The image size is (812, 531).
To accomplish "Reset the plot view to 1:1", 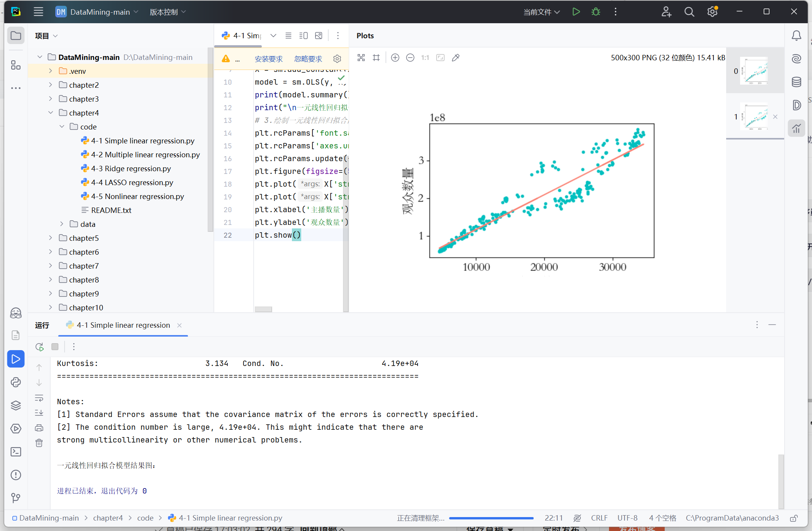I will click(425, 58).
